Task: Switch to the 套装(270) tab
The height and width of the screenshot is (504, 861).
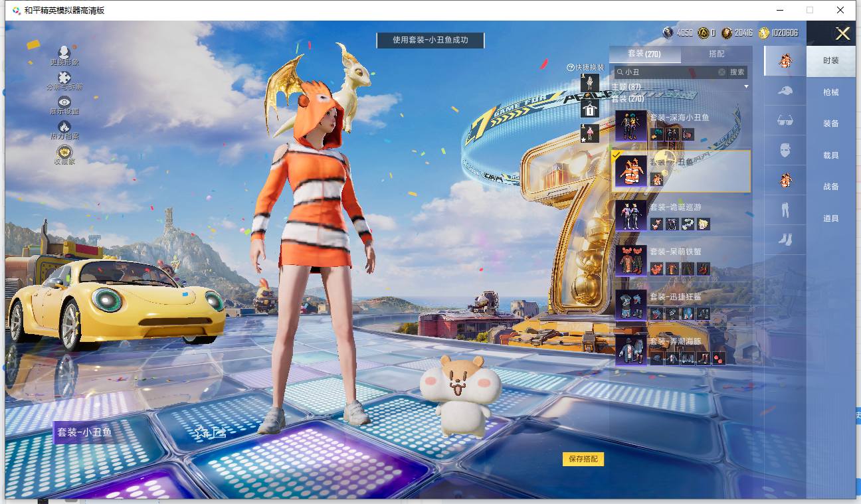Action: 644,54
